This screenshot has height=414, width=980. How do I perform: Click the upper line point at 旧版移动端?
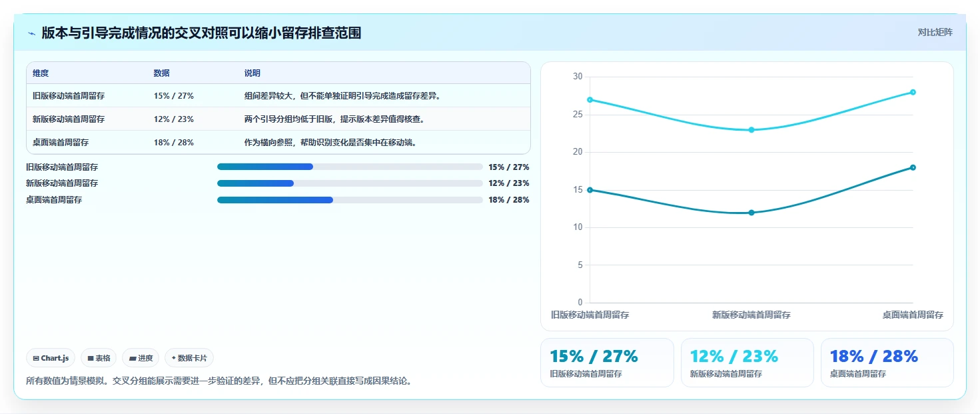[x=590, y=99]
